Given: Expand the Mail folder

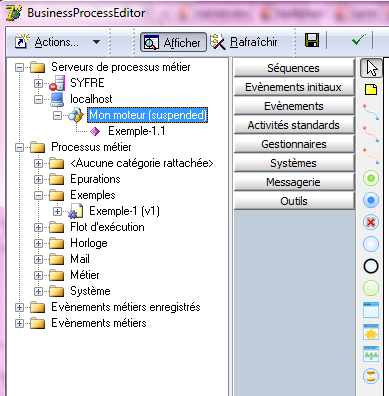Looking at the screenshot, I should click(38, 259).
